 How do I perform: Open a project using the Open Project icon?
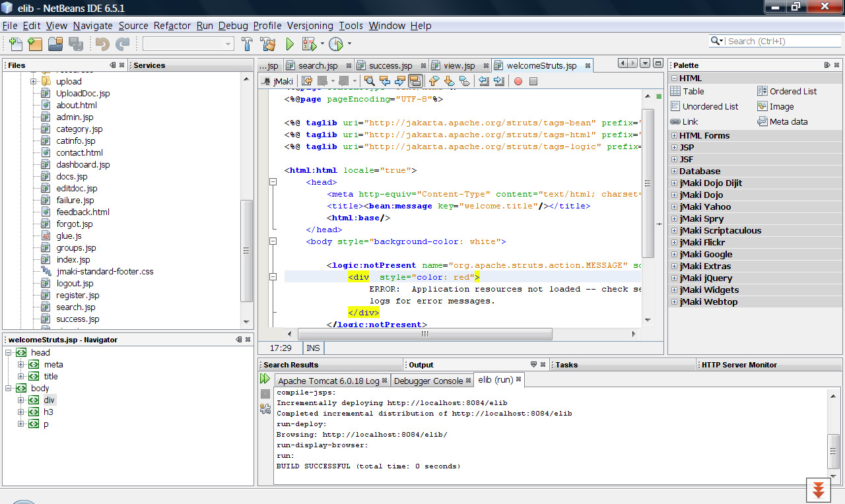pos(55,44)
